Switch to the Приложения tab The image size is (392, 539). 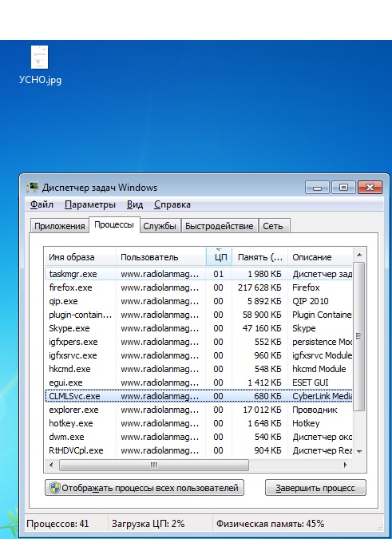(x=59, y=226)
